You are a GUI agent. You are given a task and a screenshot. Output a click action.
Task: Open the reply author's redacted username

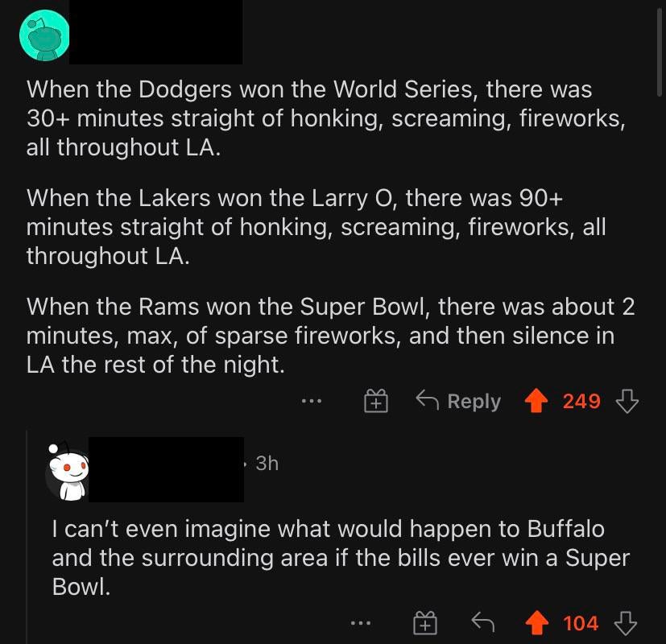click(165, 469)
